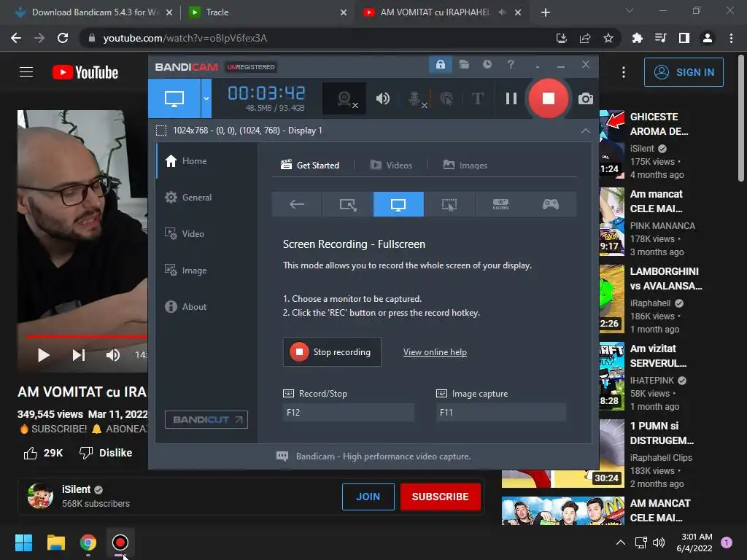The height and width of the screenshot is (560, 747).
Task: Switch to Download Bandicam browser tab
Action: (94, 12)
